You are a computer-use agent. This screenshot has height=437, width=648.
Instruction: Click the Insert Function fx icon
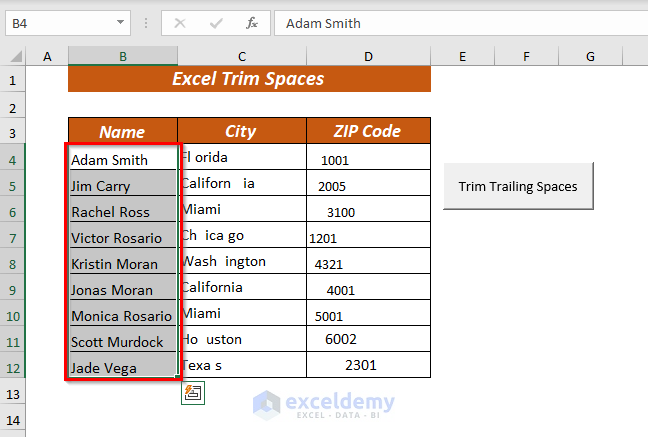click(252, 23)
